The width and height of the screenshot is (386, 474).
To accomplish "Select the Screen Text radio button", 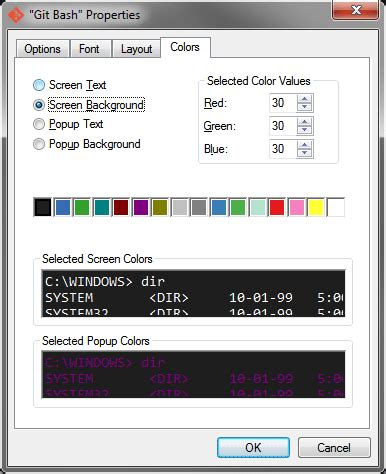I will tap(39, 85).
